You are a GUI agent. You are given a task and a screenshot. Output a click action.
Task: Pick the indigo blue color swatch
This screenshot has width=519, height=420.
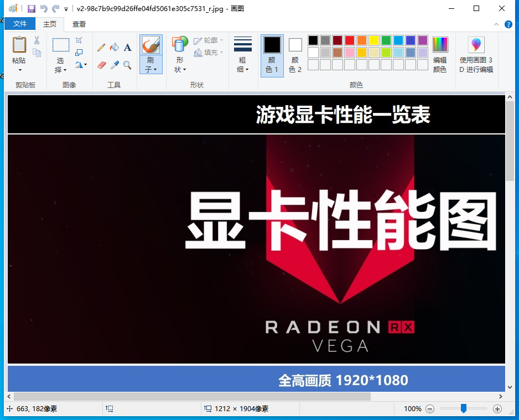[x=411, y=40]
